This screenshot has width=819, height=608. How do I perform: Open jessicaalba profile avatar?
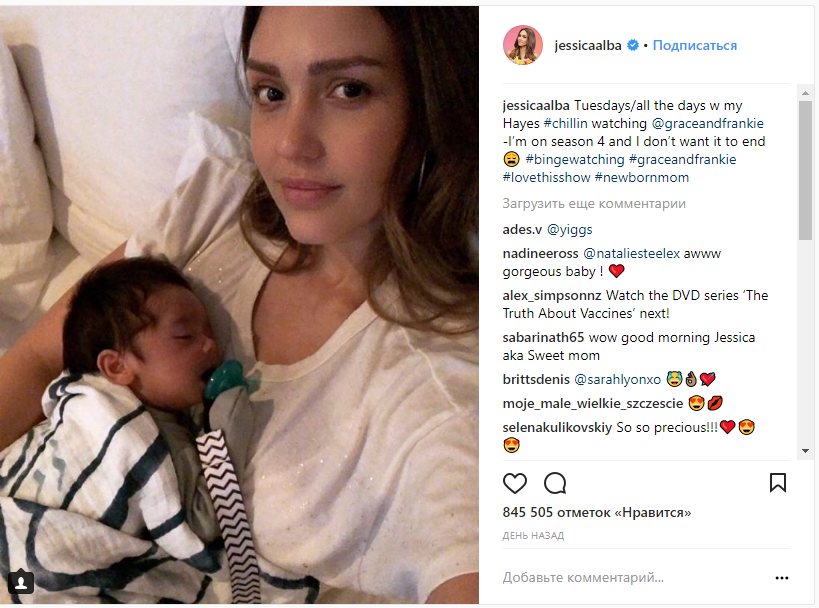[x=522, y=45]
